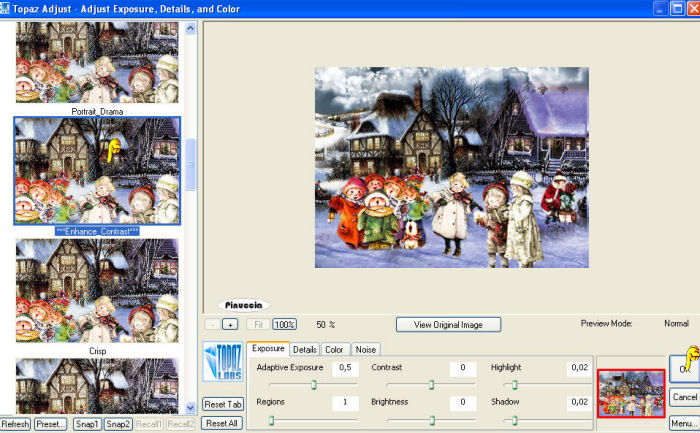Maximize the Topaz Adjust window
The width and height of the screenshot is (700, 433).
(x=678, y=8)
